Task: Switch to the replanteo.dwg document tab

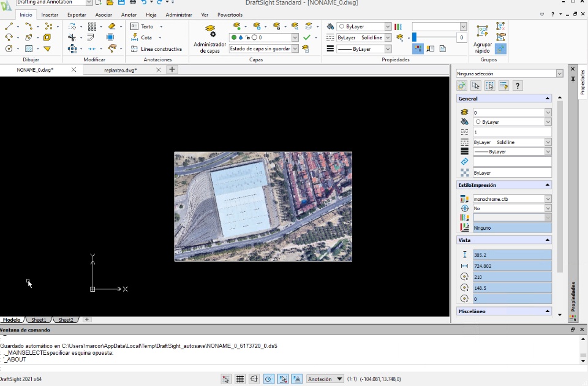Action: coord(121,70)
